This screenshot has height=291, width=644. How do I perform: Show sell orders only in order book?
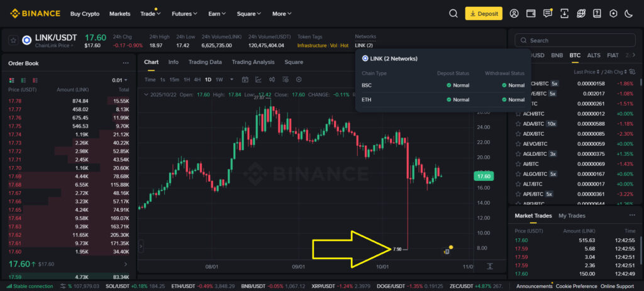click(x=33, y=80)
